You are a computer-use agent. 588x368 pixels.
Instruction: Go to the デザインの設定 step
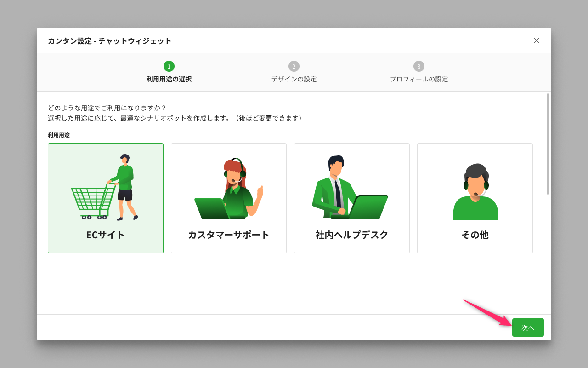point(294,79)
